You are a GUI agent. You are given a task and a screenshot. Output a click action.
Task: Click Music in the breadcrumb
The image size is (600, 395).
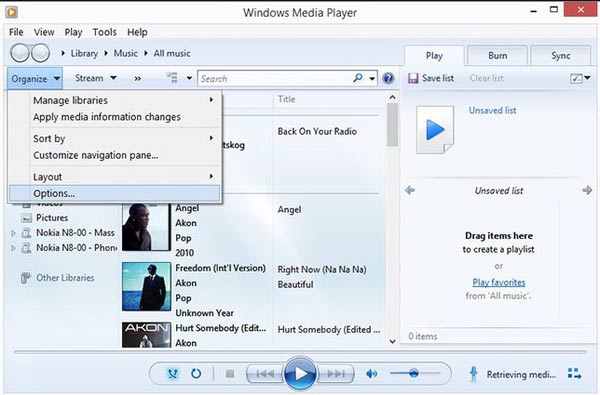click(126, 54)
